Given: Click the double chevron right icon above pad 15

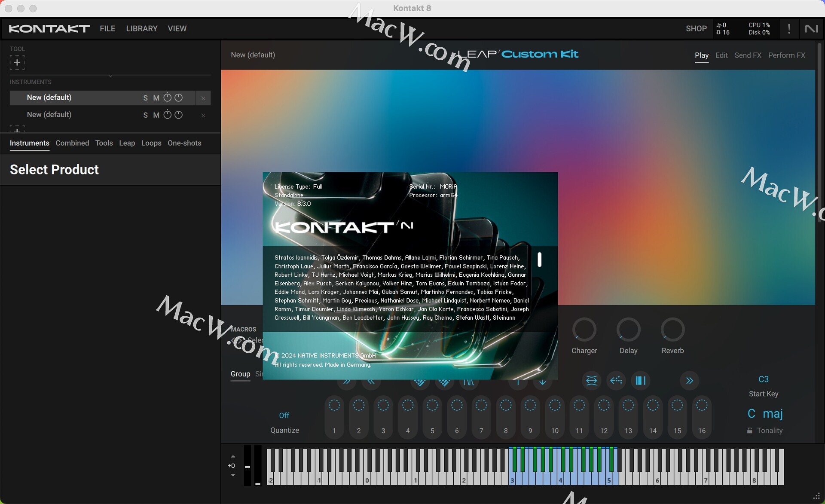Looking at the screenshot, I should tap(690, 381).
